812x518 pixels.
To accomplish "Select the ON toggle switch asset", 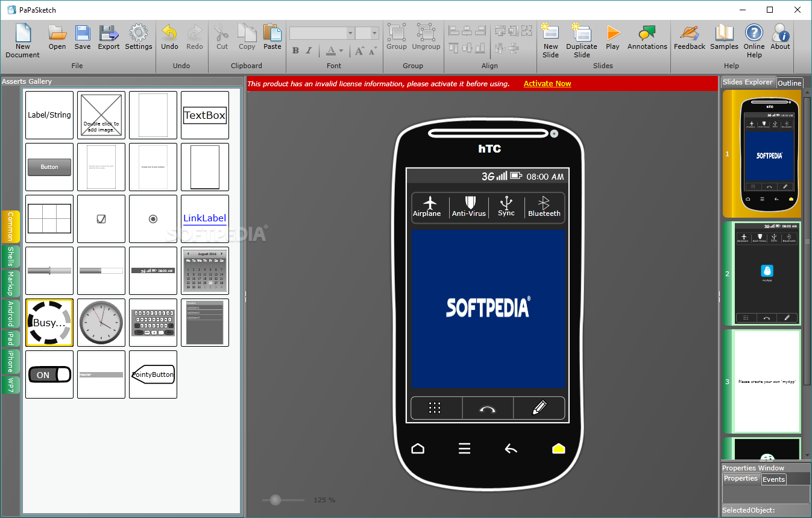I will (49, 374).
